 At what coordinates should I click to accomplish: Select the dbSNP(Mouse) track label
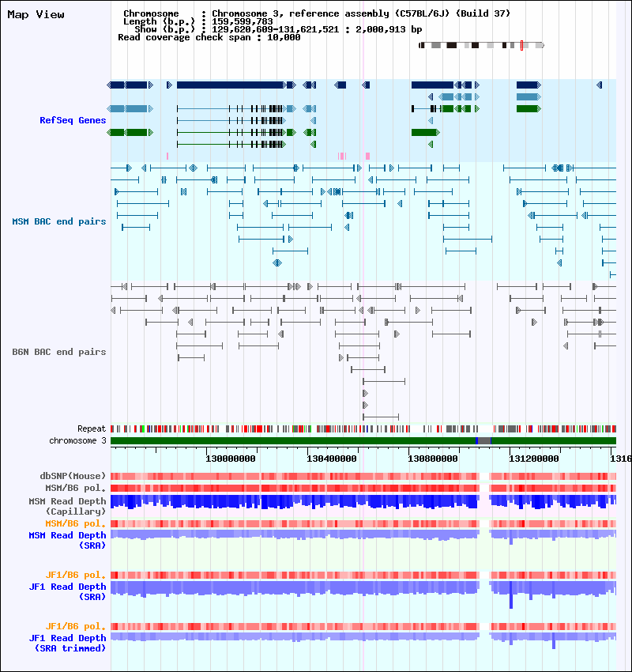(x=73, y=476)
